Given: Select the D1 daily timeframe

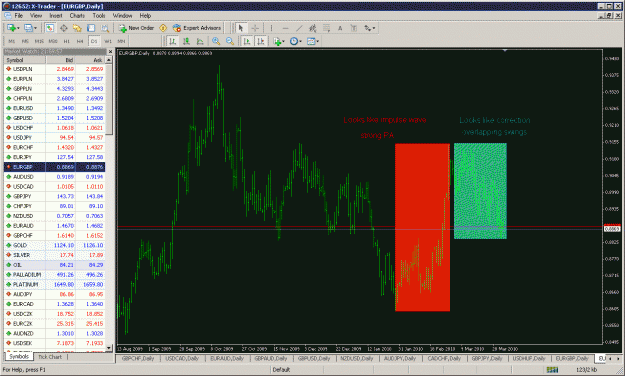Looking at the screenshot, I should coord(94,41).
